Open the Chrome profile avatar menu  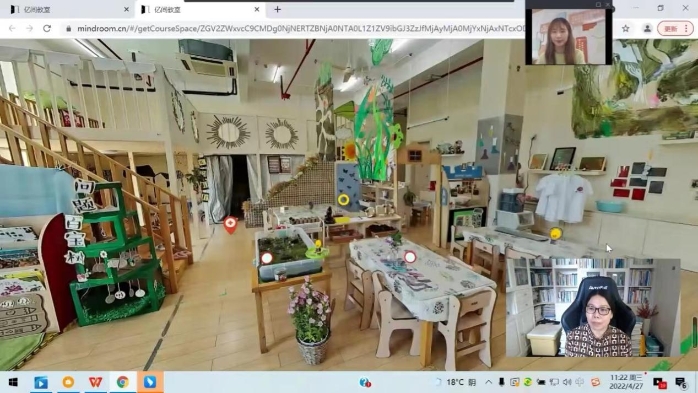[x=647, y=28]
